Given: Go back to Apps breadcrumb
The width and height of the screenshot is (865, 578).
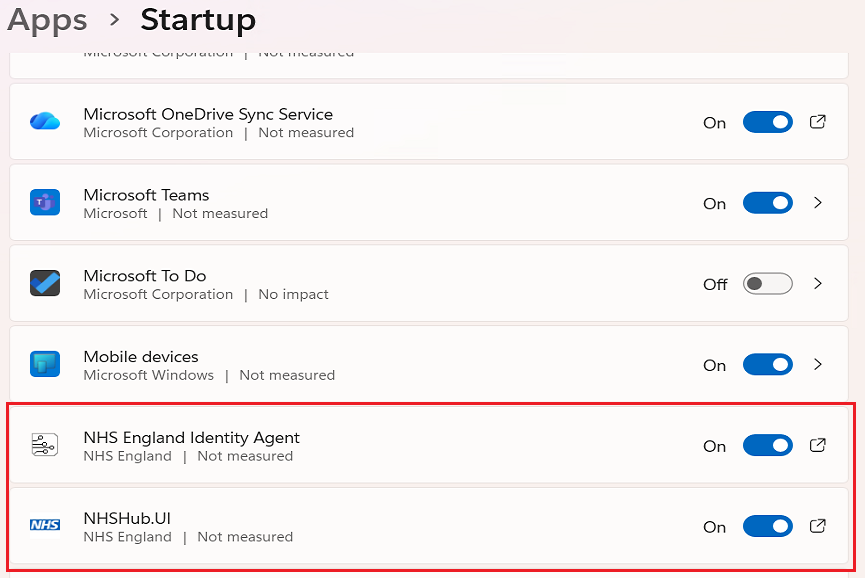Looking at the screenshot, I should coord(47,20).
